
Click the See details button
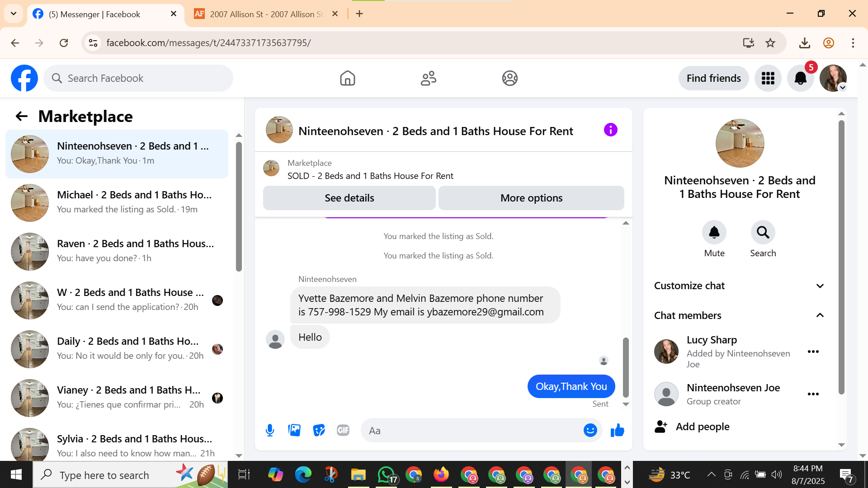349,198
